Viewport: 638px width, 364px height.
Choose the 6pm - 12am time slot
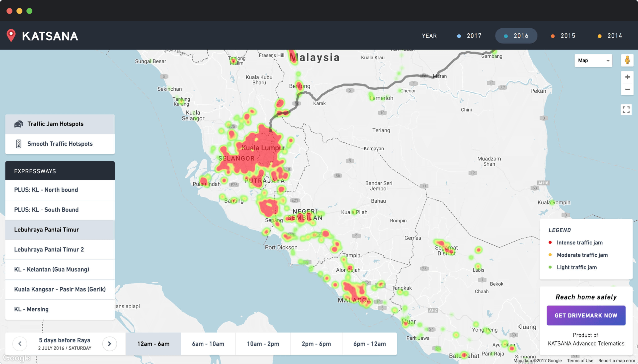tap(370, 344)
